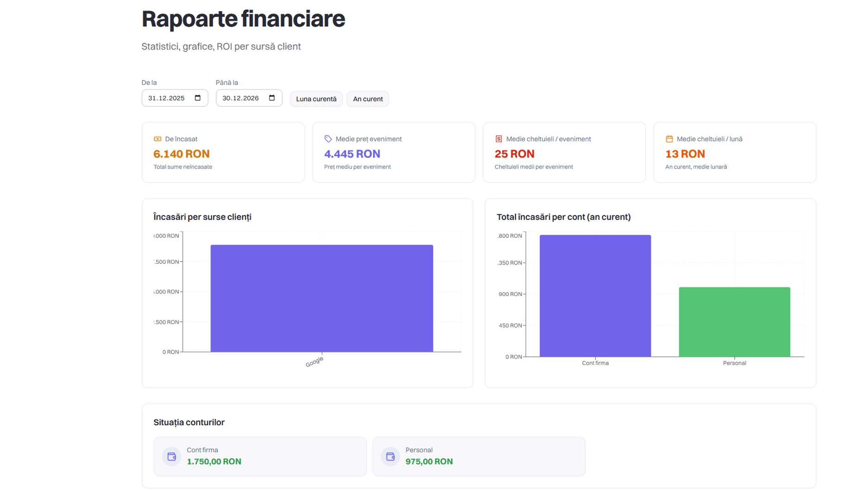Click the Google bar in the sources chart

(322, 296)
